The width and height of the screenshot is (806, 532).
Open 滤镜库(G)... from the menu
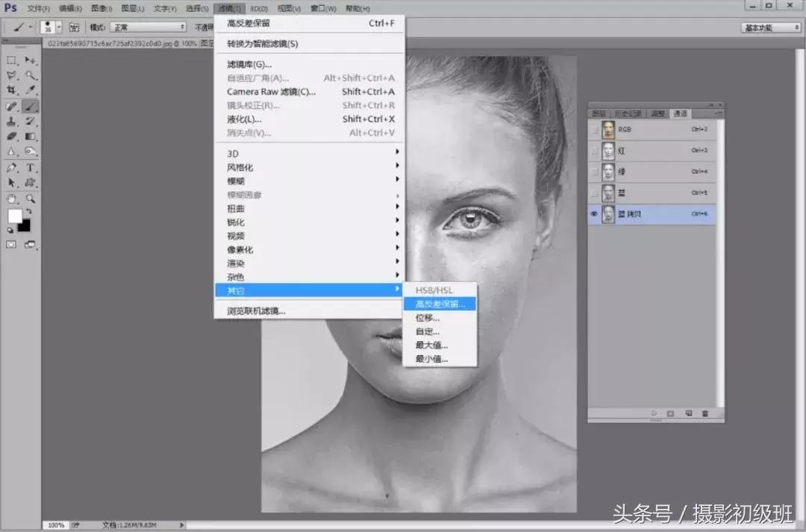[x=249, y=64]
